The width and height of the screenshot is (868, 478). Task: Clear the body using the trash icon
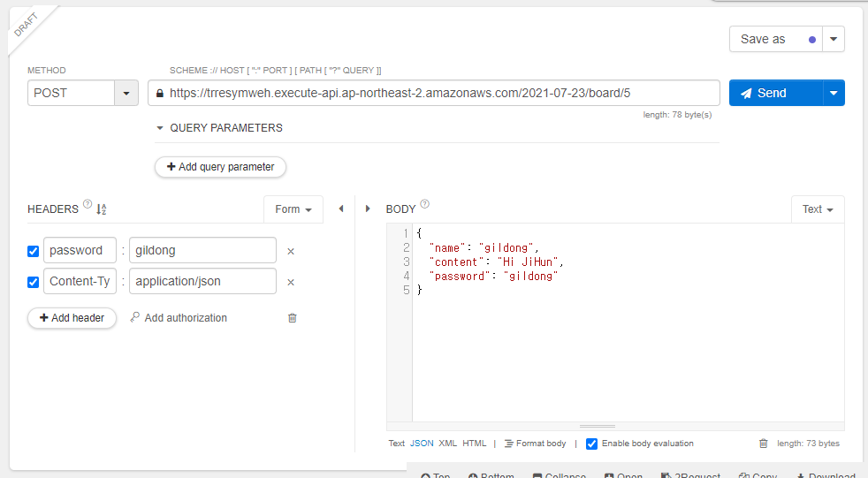763,444
